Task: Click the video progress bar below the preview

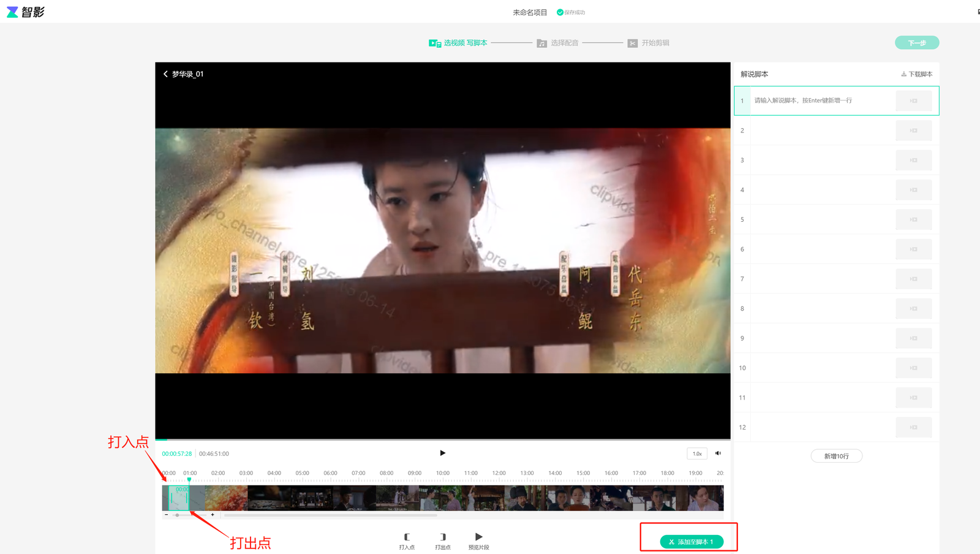Action: coord(443,439)
